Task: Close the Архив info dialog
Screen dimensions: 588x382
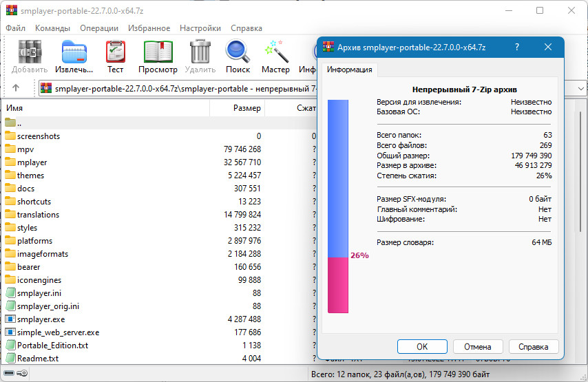Action: point(548,47)
